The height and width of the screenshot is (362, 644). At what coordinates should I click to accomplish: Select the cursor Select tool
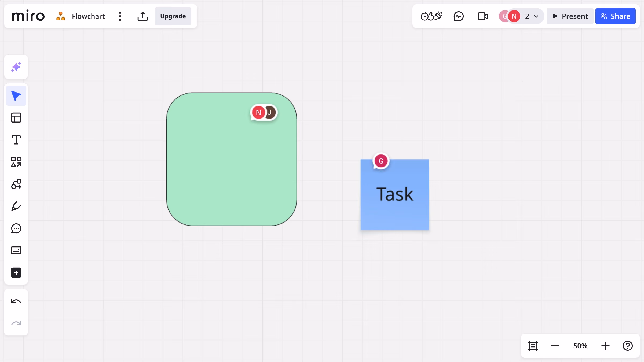tap(16, 95)
